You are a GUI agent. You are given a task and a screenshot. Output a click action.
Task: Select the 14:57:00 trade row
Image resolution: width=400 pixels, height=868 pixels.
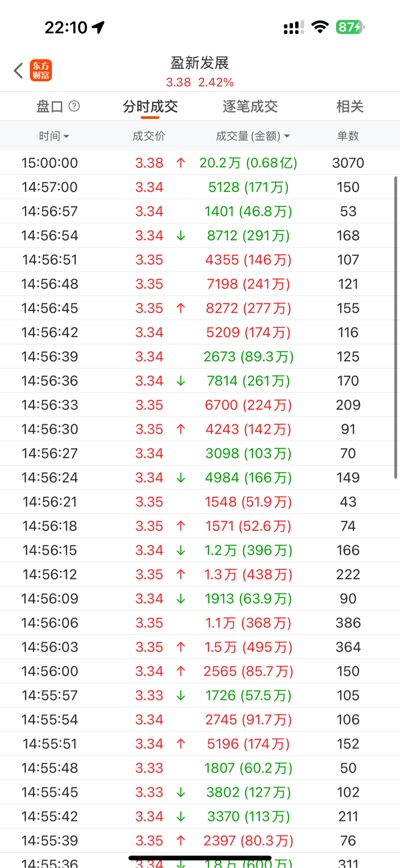(x=200, y=187)
